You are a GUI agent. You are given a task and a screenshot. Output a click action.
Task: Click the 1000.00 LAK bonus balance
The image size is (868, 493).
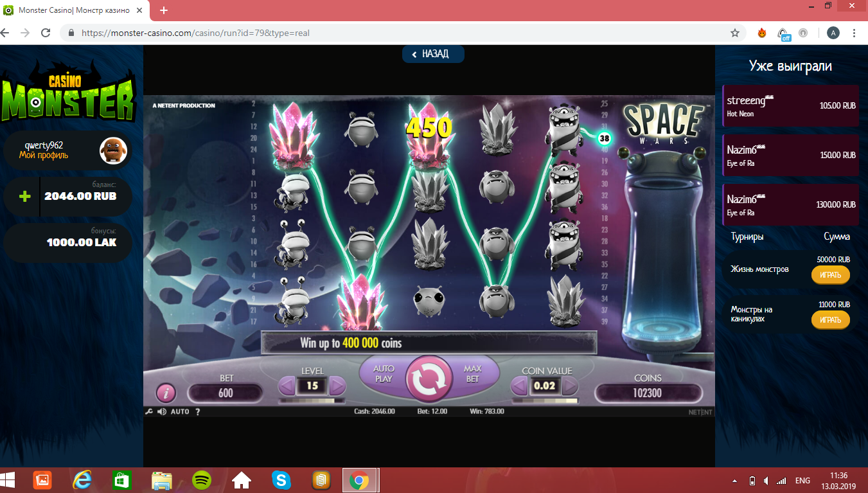82,242
